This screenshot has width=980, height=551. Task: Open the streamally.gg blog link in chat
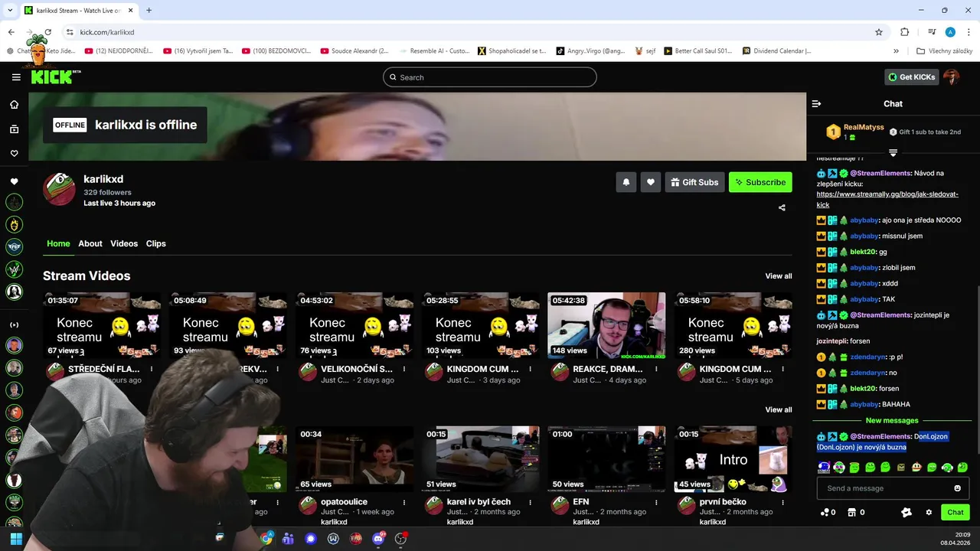click(x=887, y=200)
